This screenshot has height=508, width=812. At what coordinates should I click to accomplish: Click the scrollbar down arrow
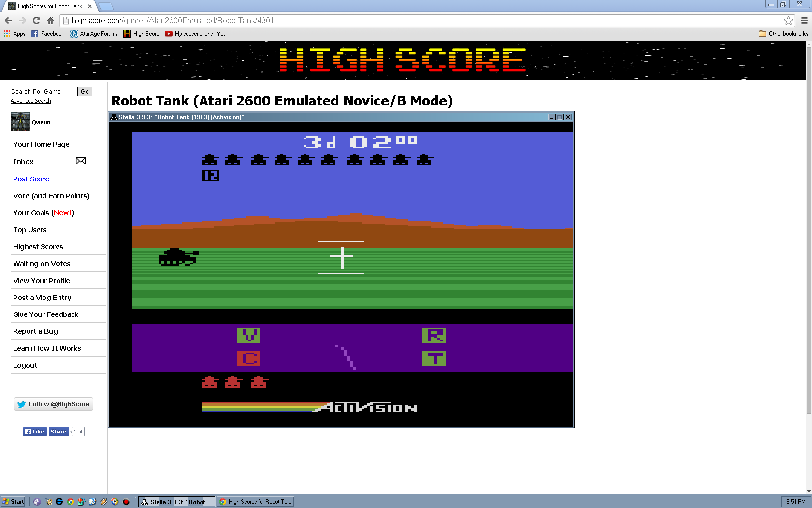tap(809, 491)
